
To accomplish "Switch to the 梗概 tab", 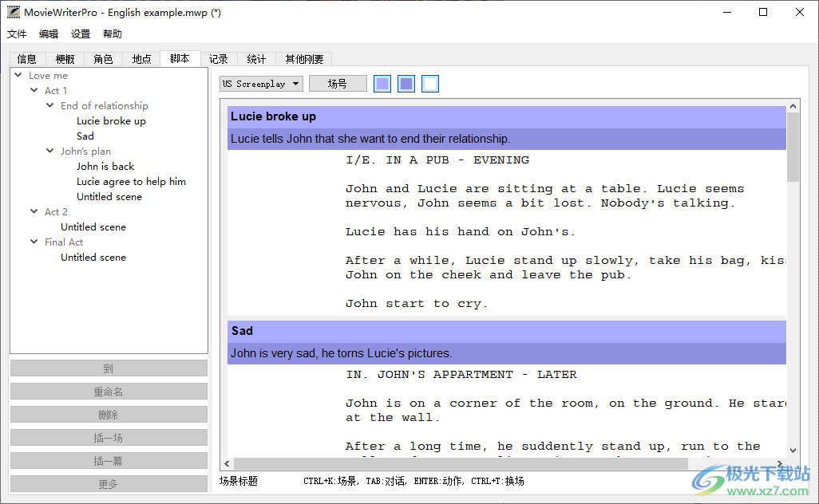I will pyautogui.click(x=65, y=59).
